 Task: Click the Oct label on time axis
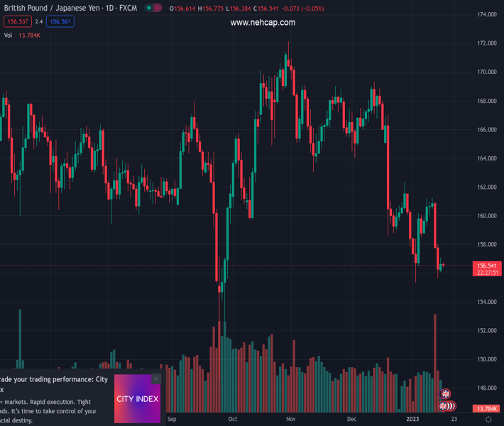232,420
